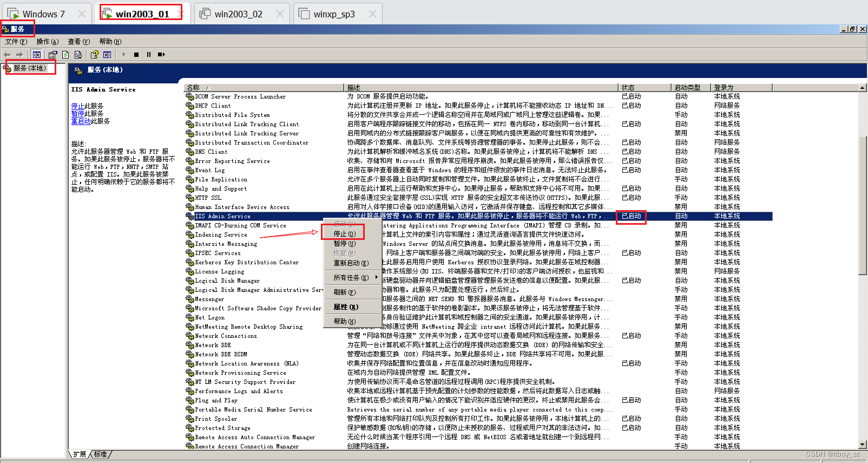This screenshot has height=463, width=868.
Task: Click the gear icon beside Plug and Play
Action: coord(190,400)
